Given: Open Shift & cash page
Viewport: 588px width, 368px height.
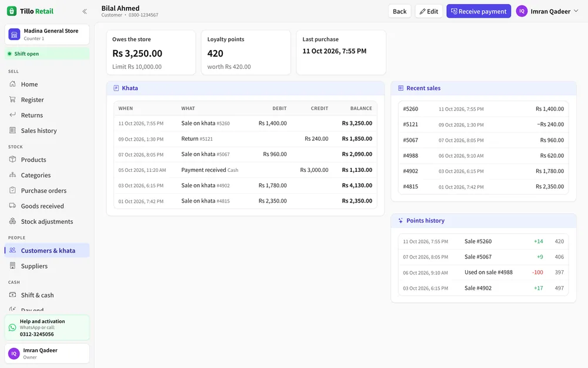Looking at the screenshot, I should (x=47, y=295).
